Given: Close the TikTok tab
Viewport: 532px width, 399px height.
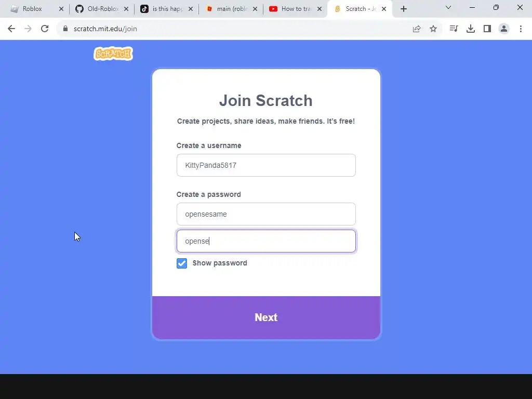Looking at the screenshot, I should pyautogui.click(x=191, y=9).
